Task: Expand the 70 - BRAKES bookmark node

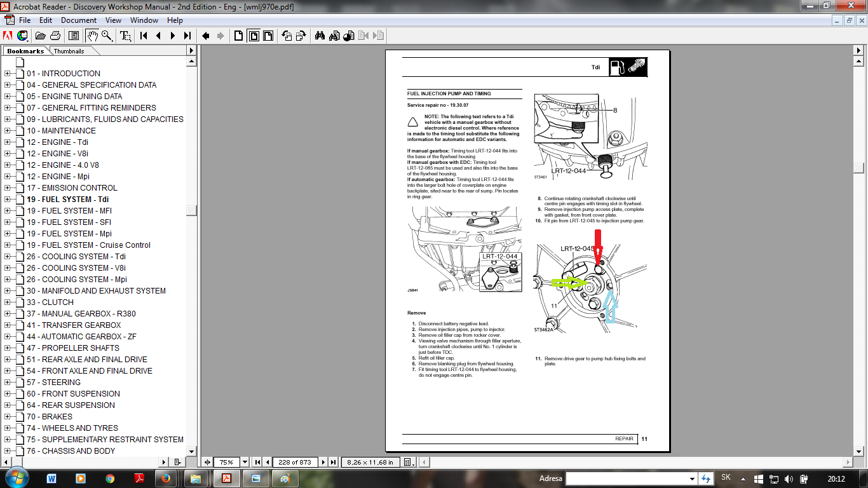Action: coord(8,417)
